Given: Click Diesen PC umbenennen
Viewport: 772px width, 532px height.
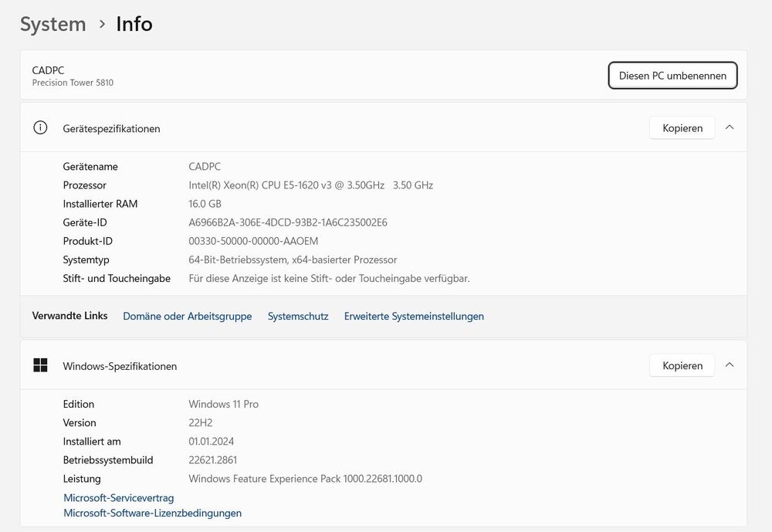Looking at the screenshot, I should (672, 76).
